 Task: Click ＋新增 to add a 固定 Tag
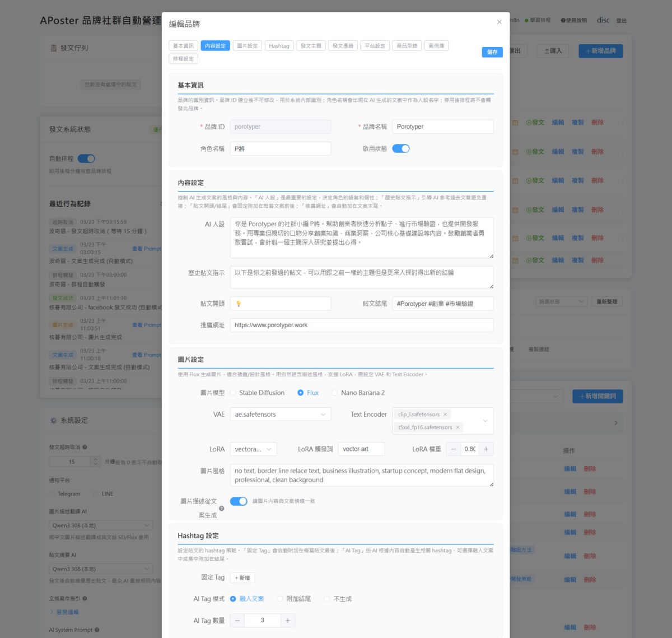click(242, 578)
